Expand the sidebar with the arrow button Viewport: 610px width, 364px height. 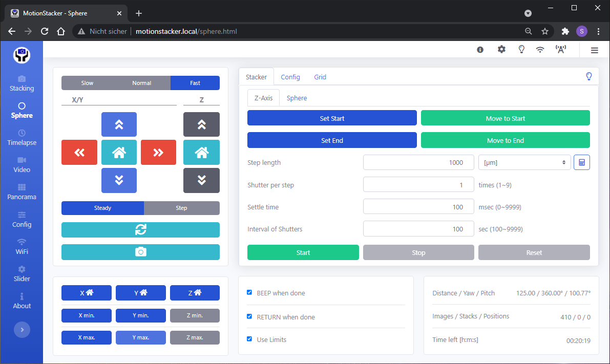pos(22,330)
